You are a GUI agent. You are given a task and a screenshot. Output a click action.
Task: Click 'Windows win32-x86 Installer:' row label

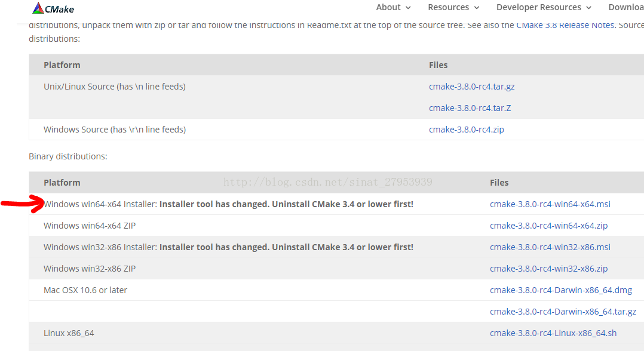100,247
